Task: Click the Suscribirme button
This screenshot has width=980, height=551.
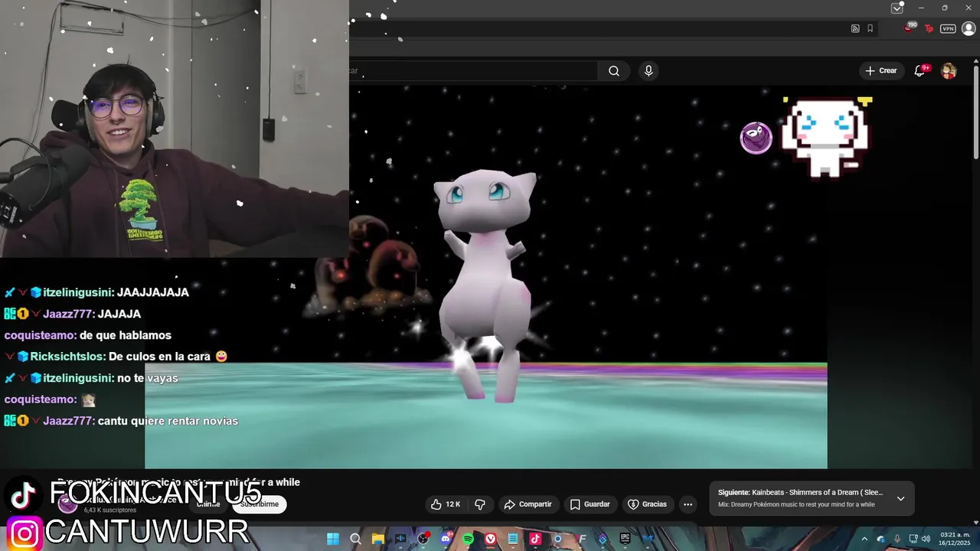Action: click(x=260, y=504)
